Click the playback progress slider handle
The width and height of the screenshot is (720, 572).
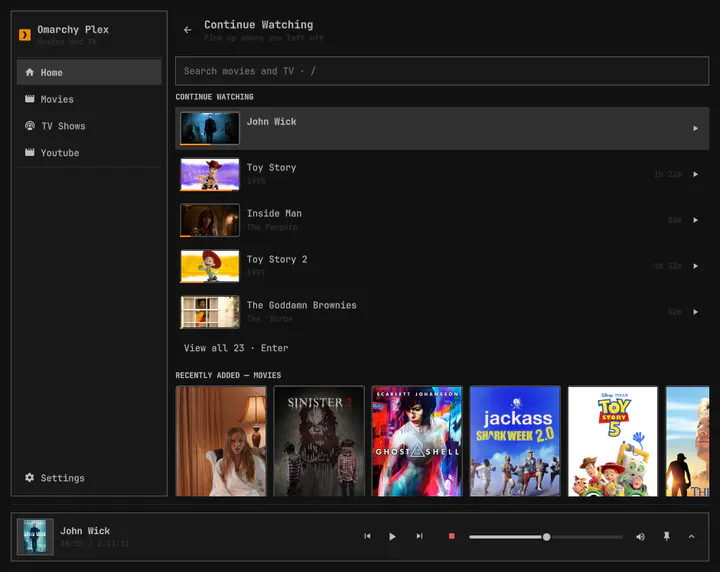tap(546, 537)
